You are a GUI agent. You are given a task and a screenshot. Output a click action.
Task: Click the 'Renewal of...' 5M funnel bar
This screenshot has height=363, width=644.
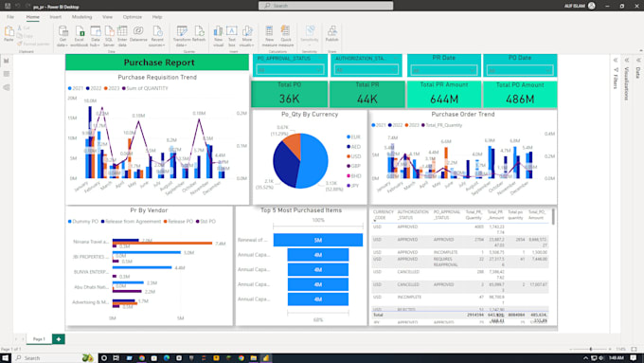click(x=318, y=240)
